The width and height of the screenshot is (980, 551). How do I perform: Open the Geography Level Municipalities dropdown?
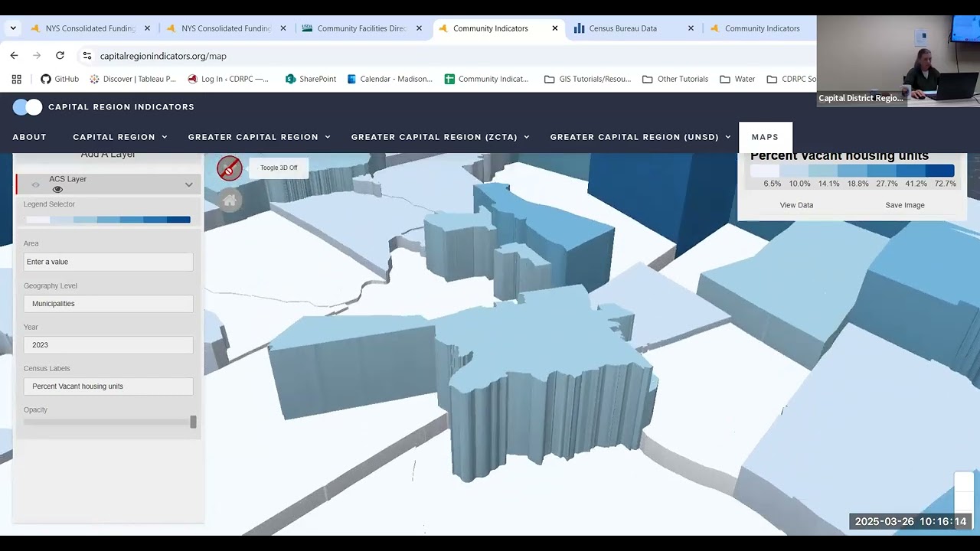coord(108,304)
